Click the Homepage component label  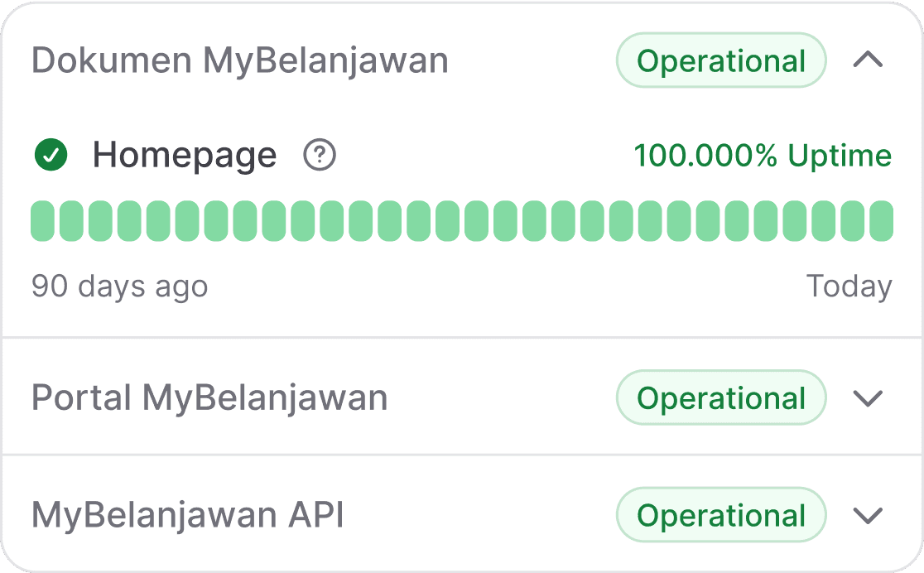coord(185,156)
